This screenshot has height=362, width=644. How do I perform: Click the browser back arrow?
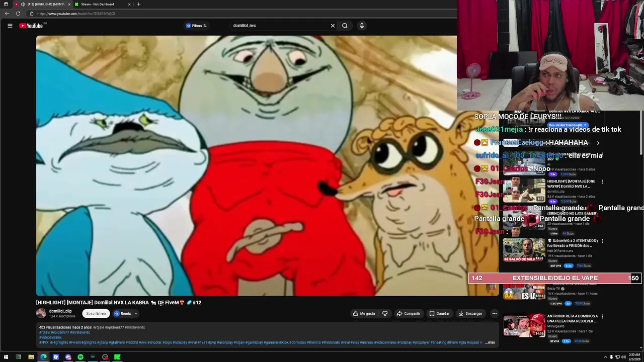[x=7, y=14]
